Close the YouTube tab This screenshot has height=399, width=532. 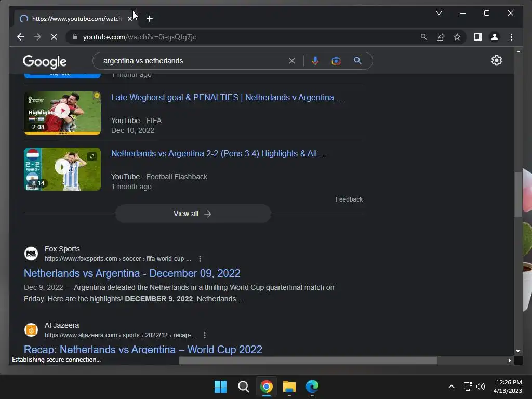point(129,19)
